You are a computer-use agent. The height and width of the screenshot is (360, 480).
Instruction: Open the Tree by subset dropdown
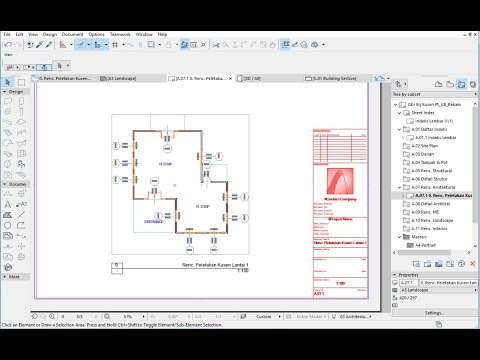[x=435, y=94]
